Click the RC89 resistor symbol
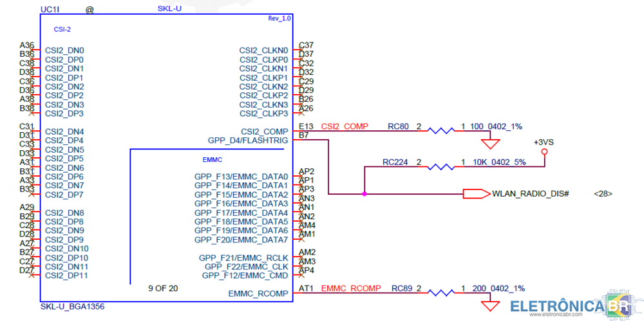This screenshot has width=644, height=321. click(x=441, y=293)
